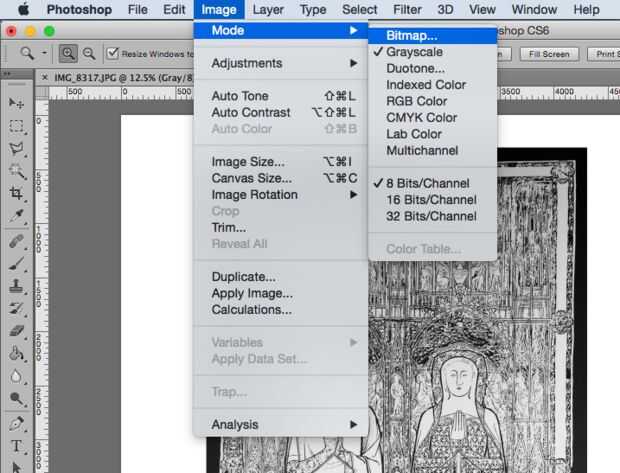Select the History Brush tool
The width and height of the screenshot is (620, 473).
[x=16, y=308]
